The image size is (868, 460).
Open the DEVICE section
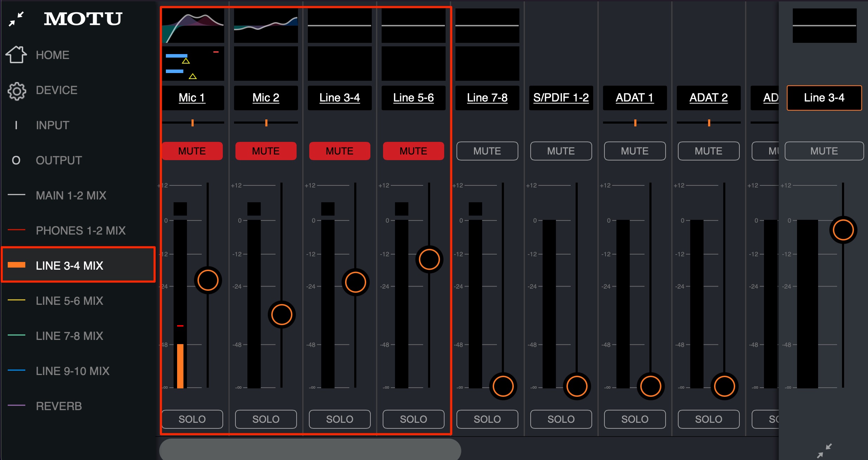57,90
